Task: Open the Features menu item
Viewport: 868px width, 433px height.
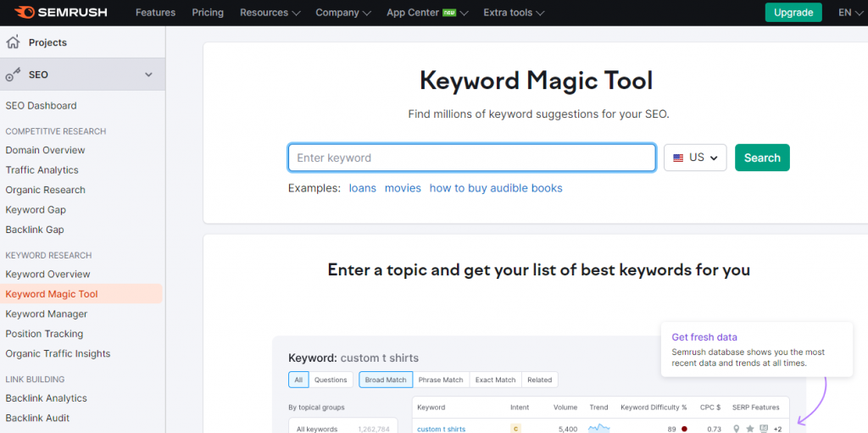Action: click(156, 12)
